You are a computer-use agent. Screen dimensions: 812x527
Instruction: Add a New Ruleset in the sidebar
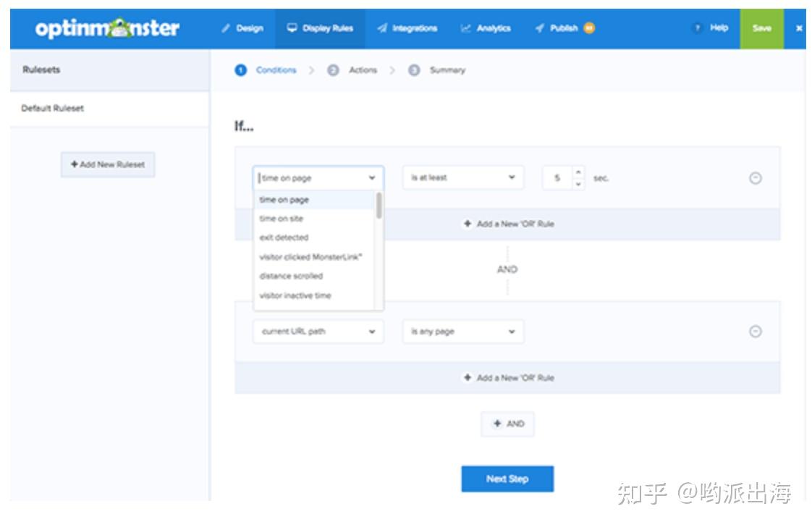coord(107,164)
